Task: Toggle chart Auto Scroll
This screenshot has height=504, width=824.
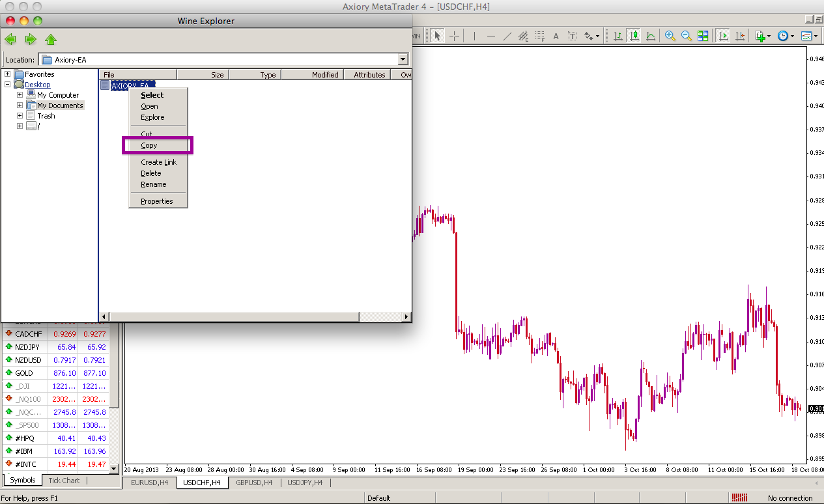Action: [723, 36]
